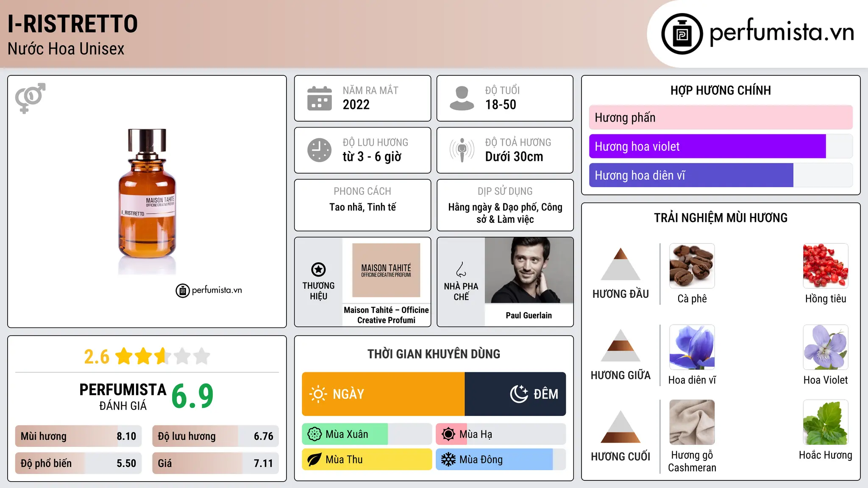The height and width of the screenshot is (488, 868).
Task: Select the Hương hoa violet accord bar
Action: pyautogui.click(x=721, y=146)
